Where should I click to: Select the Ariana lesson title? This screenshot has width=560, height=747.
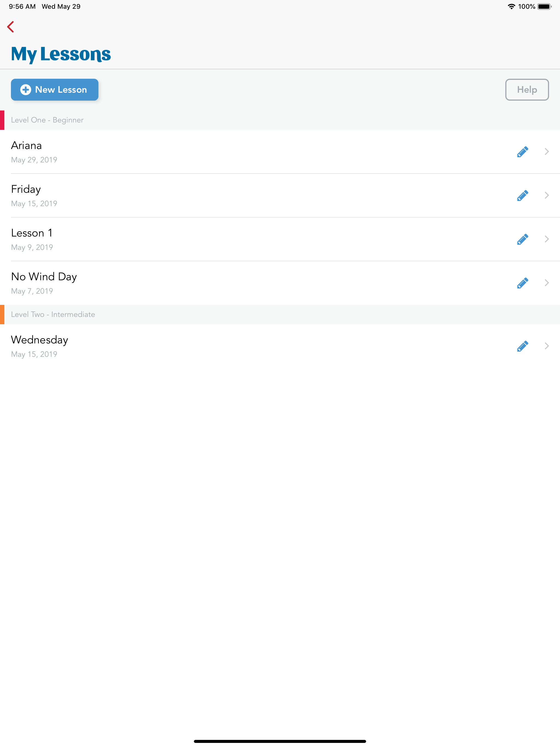pos(26,145)
